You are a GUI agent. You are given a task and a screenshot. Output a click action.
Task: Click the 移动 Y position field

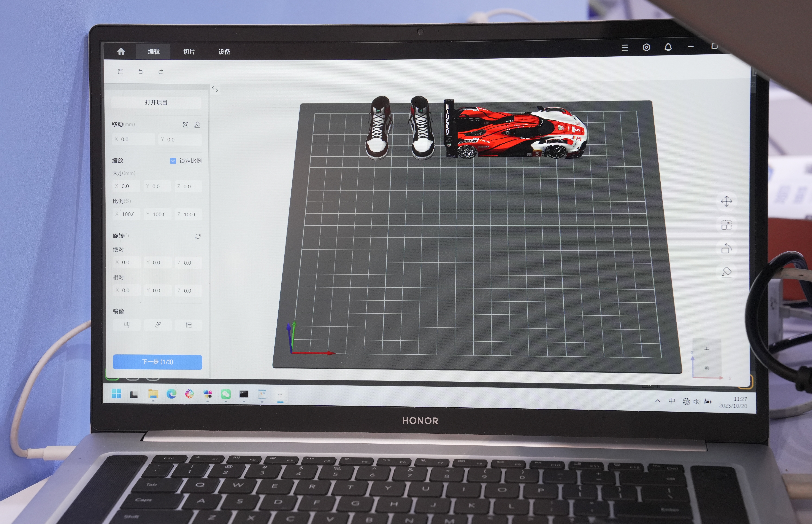pos(180,140)
